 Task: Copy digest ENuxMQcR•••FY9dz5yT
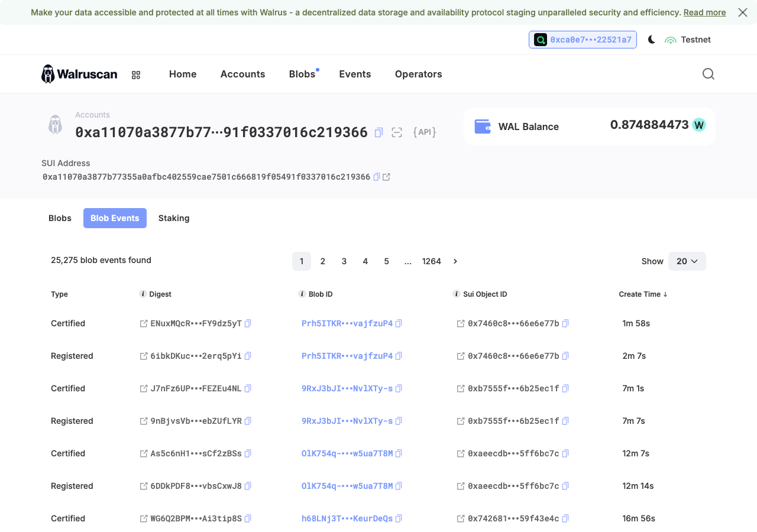click(x=248, y=323)
